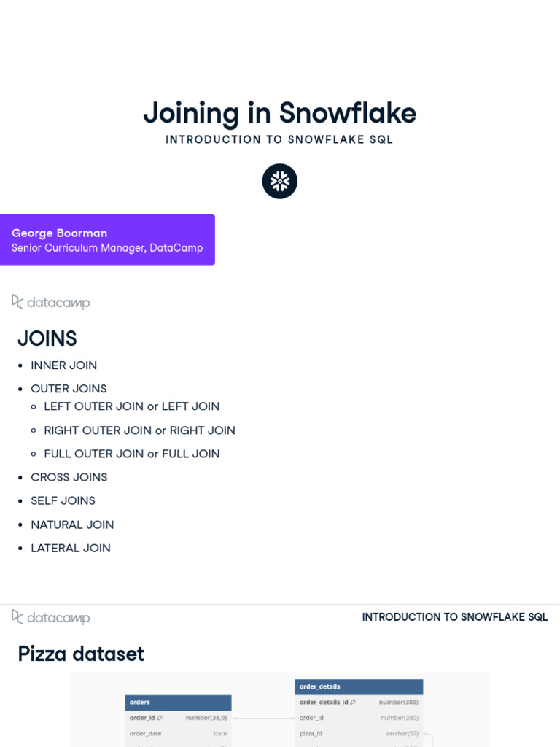This screenshot has height=747, width=560.
Task: Select the 'RIGHT OUTER JOIN or RIGHT JOIN' item
Action: tap(140, 430)
